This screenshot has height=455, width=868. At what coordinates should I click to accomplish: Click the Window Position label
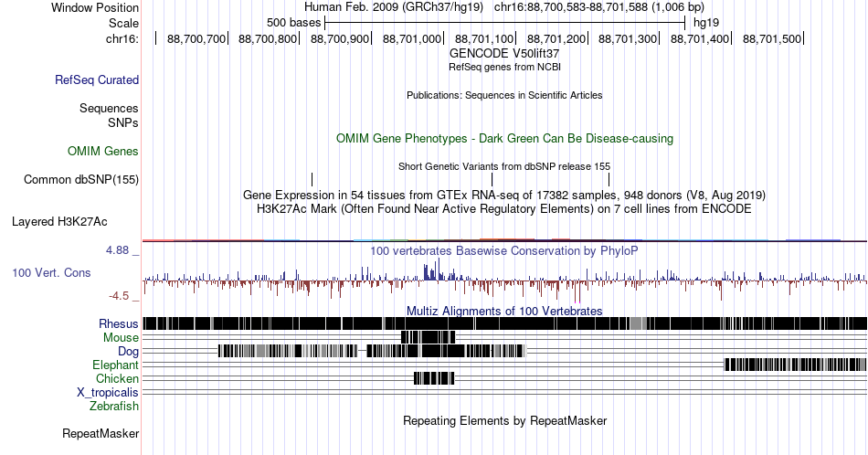pos(95,7)
